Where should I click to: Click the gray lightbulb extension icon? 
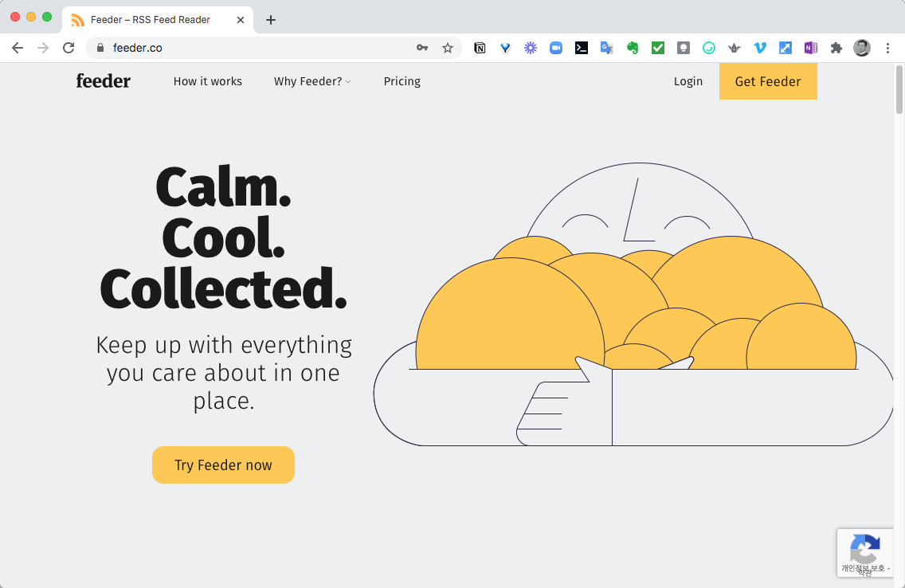684,48
